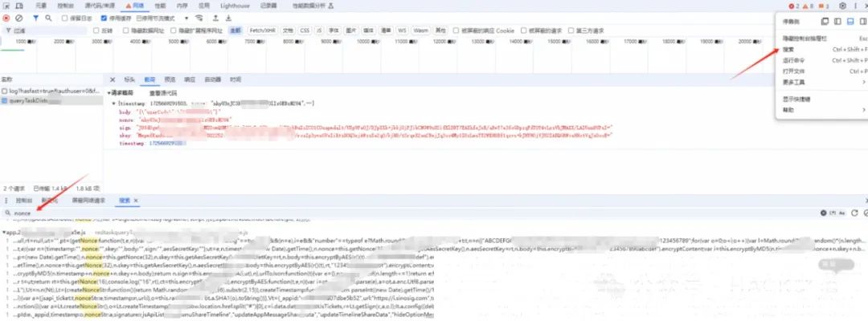
Task: Filter requests by WS type
Action: (402, 30)
